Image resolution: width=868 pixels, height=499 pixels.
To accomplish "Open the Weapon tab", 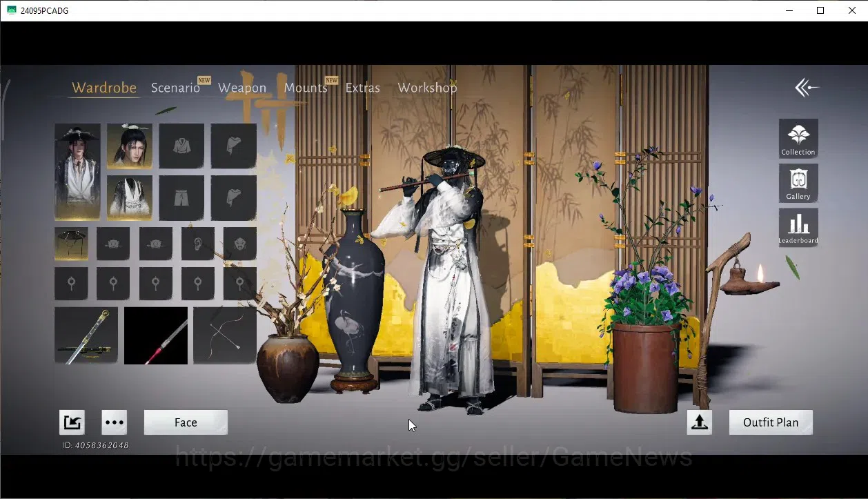I will tap(242, 88).
